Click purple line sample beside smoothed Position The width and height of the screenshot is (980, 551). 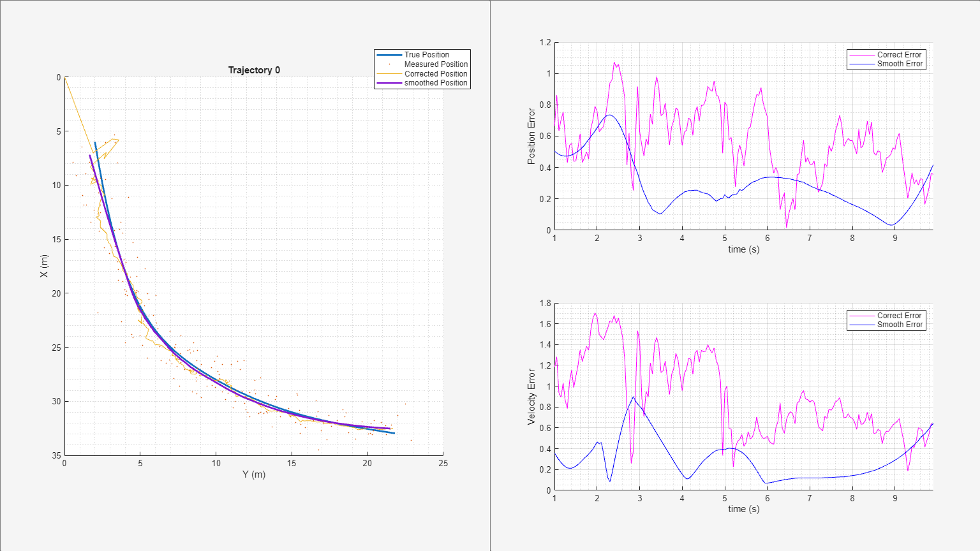coord(389,83)
